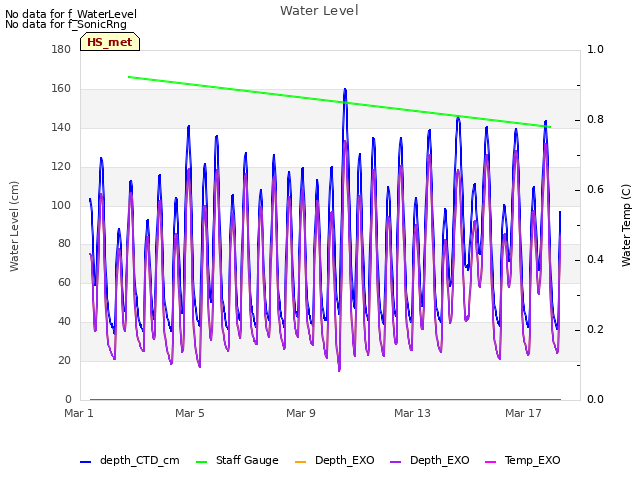The height and width of the screenshot is (480, 640).
Task: Click the 0.4 right axis tick label
Action: [x=595, y=260]
